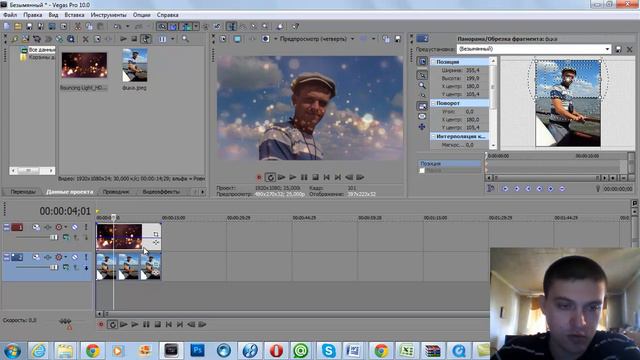Screen dimensions: 640x360
Task: Click the track FX icon on track 2
Action: coord(48,257)
